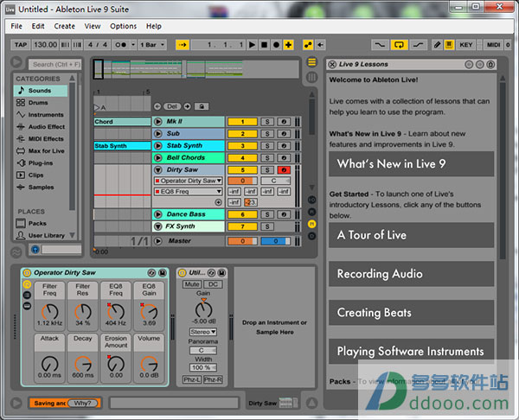The height and width of the screenshot is (420, 519).
Task: Unfold the Sub track
Action: 158,134
